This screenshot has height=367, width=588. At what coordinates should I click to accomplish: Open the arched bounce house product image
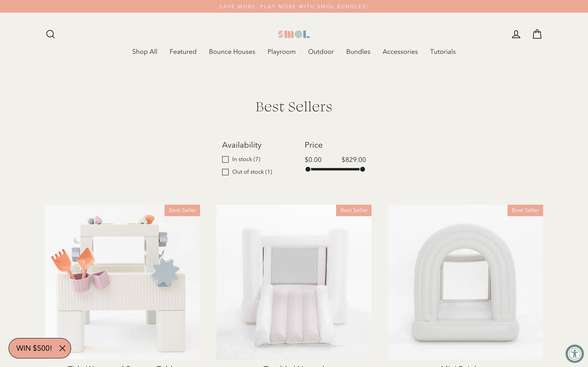point(465,282)
